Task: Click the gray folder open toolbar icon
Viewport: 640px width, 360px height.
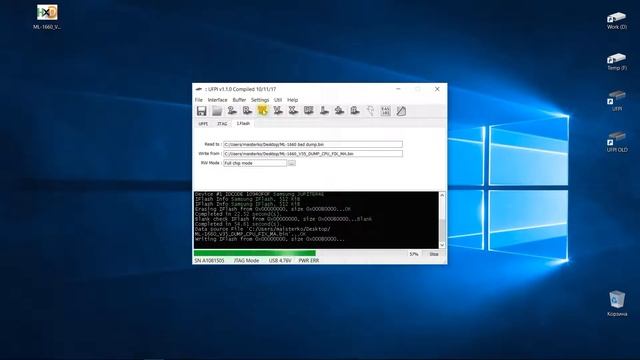Action: [217, 111]
